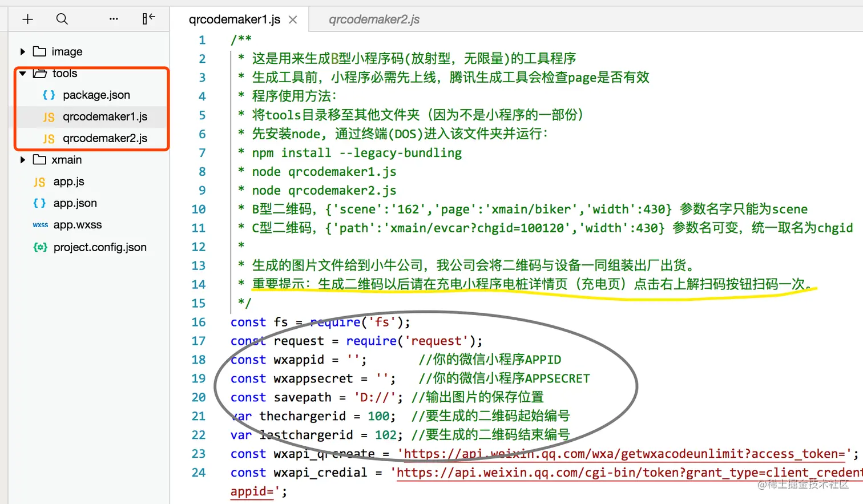Viewport: 863px width, 504px height.
Task: Open app.js in the file tree
Action: (69, 182)
